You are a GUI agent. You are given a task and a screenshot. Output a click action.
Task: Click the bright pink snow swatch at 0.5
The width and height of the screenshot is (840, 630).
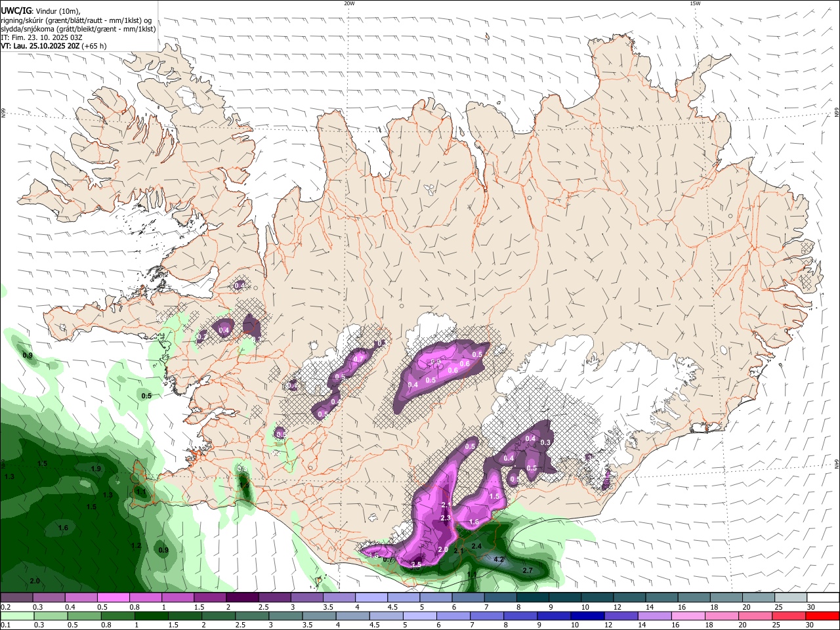[x=113, y=597]
